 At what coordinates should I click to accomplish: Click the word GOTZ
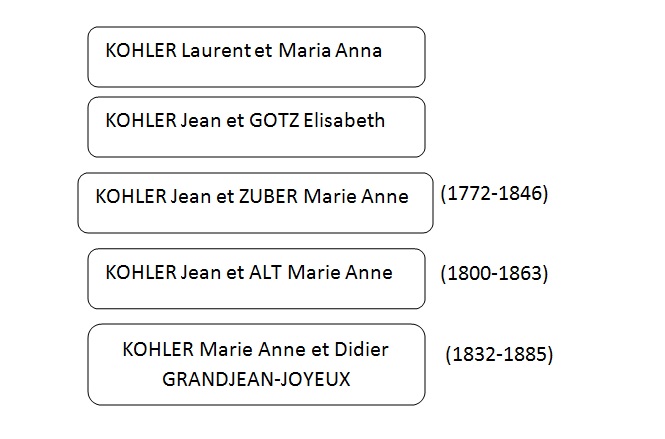pyautogui.click(x=274, y=120)
